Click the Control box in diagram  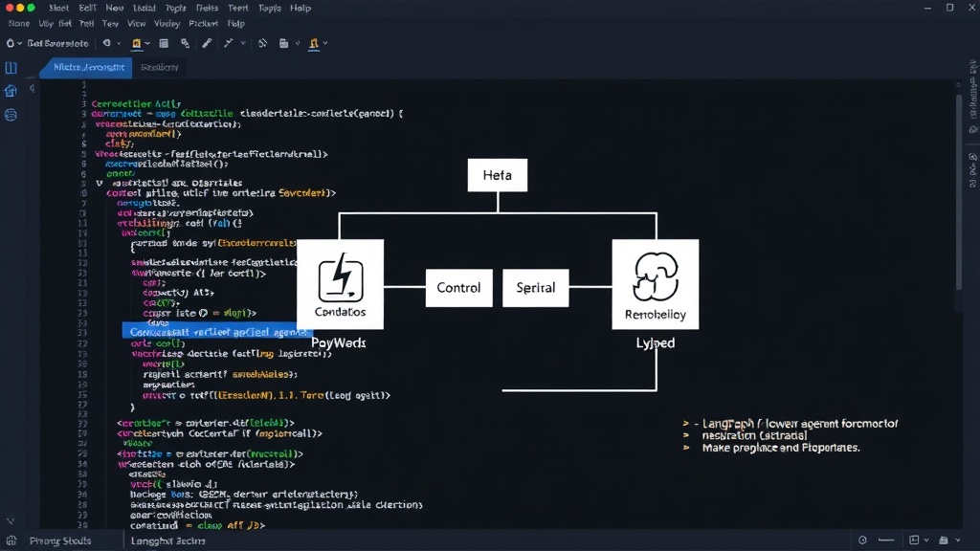coord(458,287)
